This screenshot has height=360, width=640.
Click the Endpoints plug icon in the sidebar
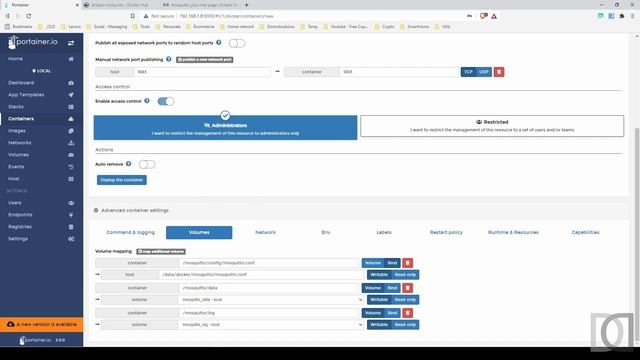click(x=71, y=215)
